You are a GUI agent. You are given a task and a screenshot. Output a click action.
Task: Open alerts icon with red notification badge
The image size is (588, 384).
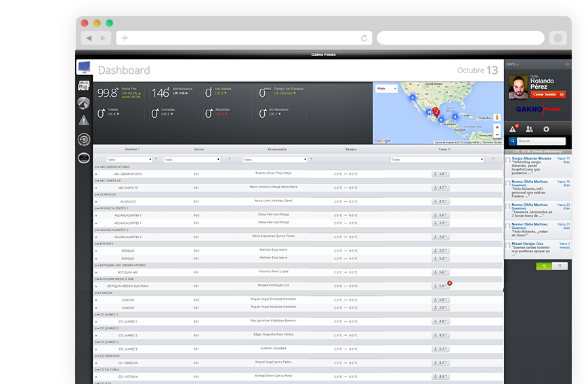point(513,129)
